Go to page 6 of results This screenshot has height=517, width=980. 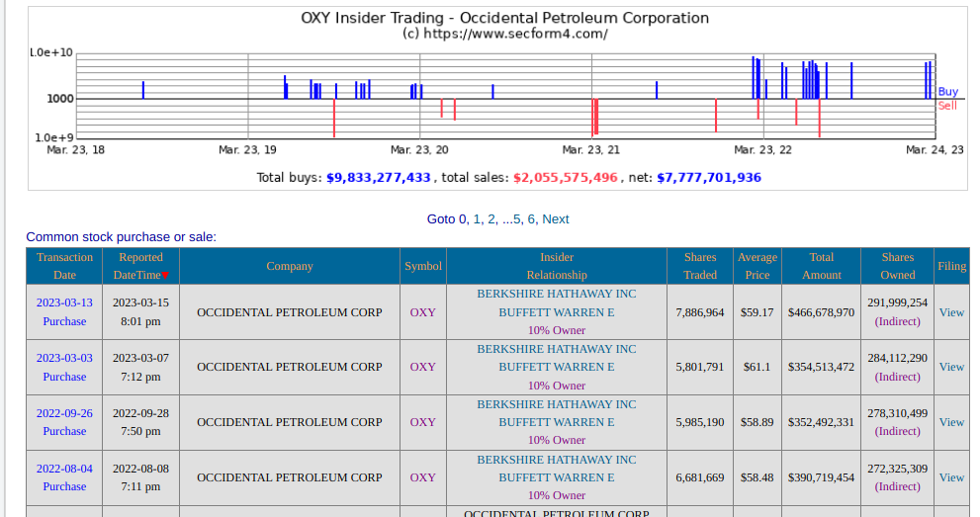[x=531, y=219]
